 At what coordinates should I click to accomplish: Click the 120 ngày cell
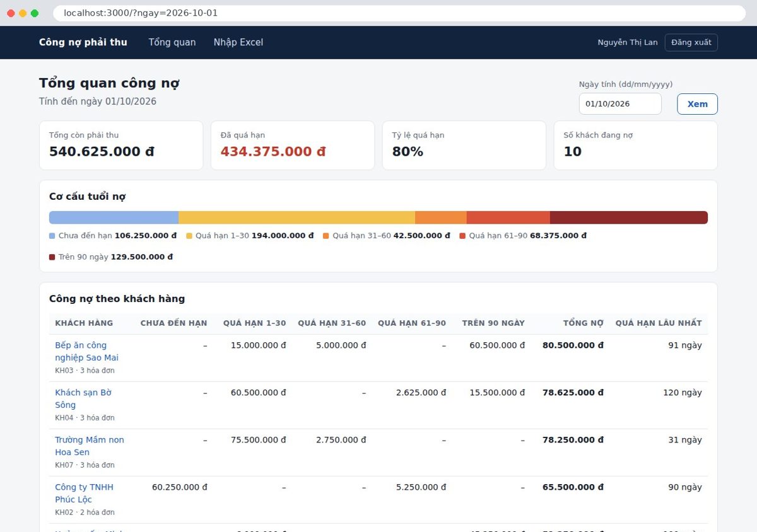point(683,393)
